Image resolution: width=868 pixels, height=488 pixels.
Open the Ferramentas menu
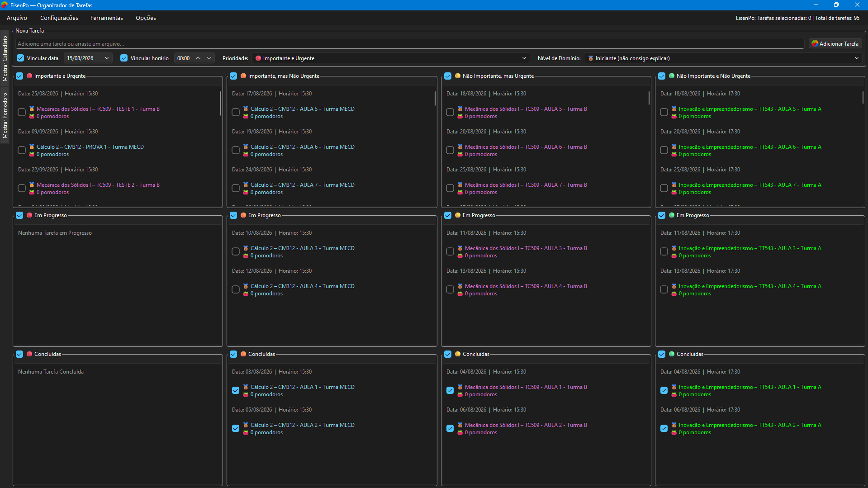[107, 18]
